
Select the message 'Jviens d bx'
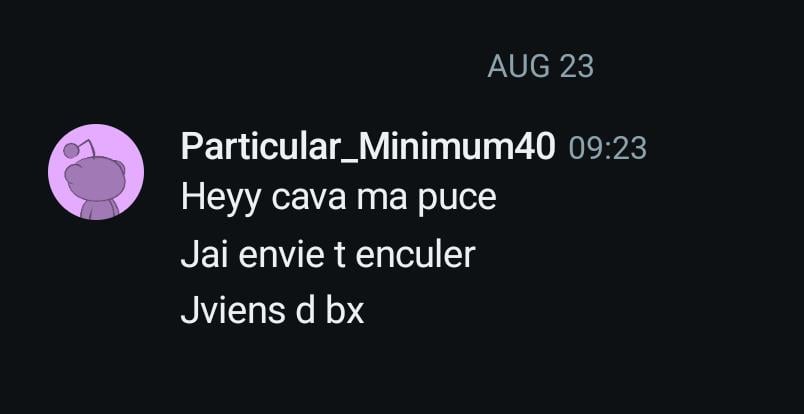(272, 310)
